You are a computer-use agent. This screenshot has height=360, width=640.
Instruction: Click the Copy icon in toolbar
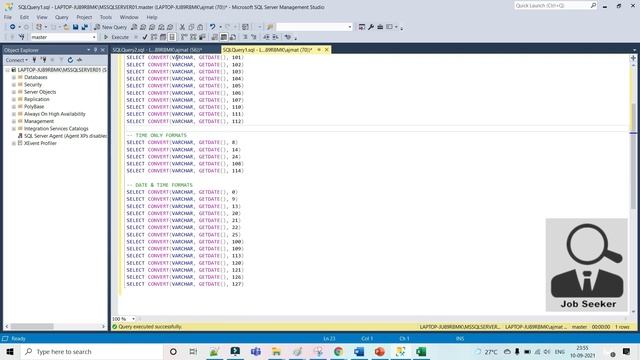[191, 27]
